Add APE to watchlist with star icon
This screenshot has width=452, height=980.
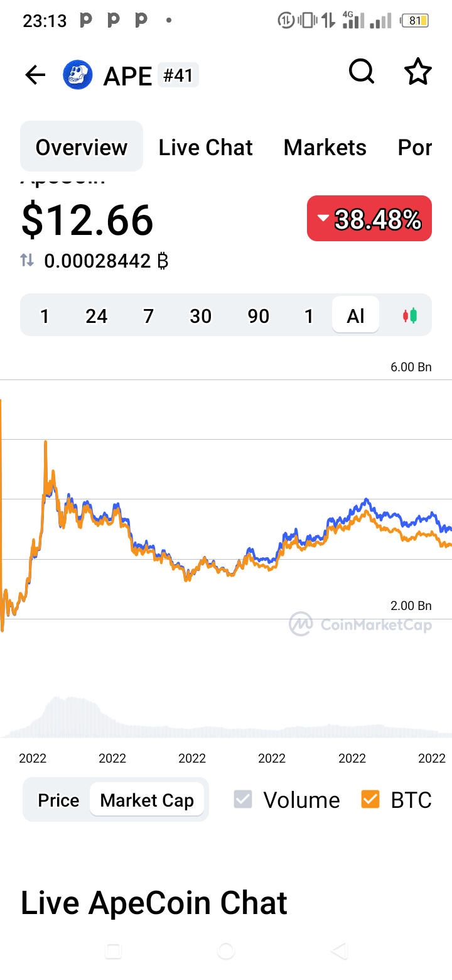pos(418,72)
